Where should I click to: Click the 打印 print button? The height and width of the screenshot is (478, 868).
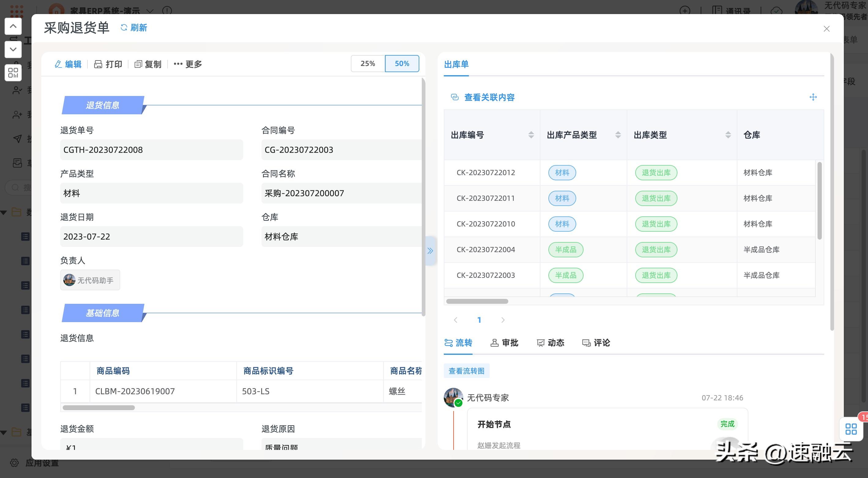tap(108, 64)
